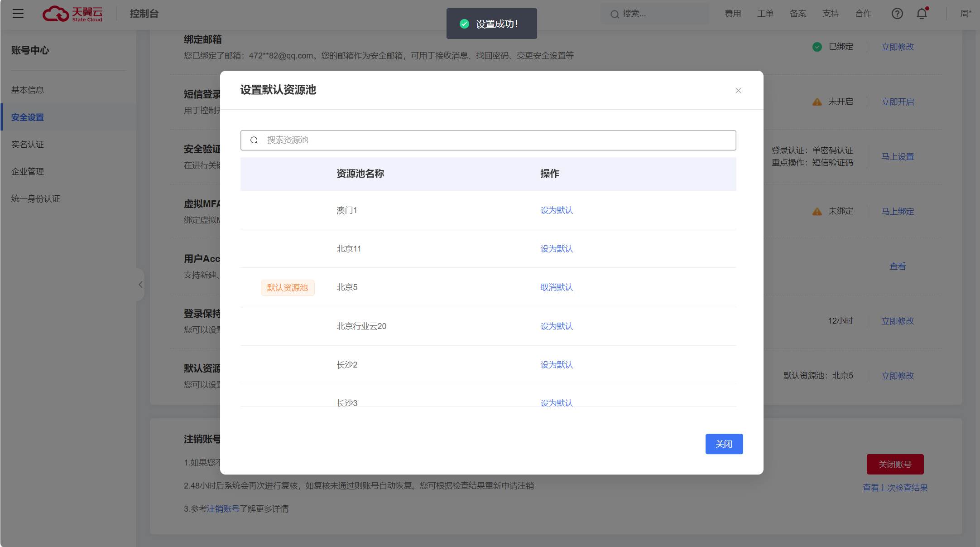Viewport: 980px width, 547px height.
Task: Select the 北京5 pool name
Action: [347, 287]
